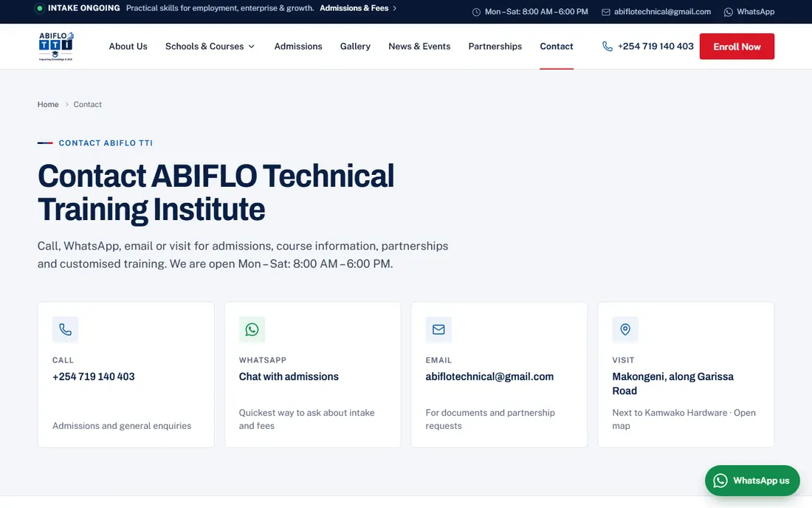This screenshot has height=508, width=812.
Task: Click 'Next to Kamwako Hardware · Open map' text
Action: tap(684, 419)
